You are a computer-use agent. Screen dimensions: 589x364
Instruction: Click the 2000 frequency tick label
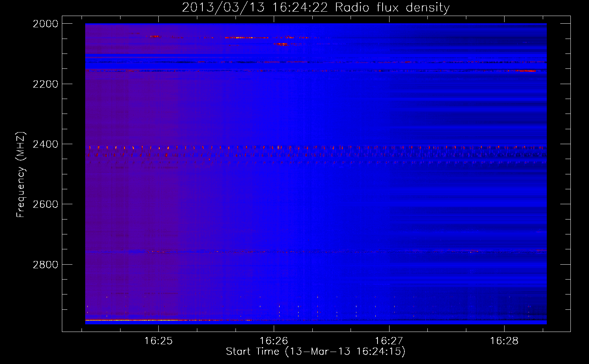click(46, 24)
